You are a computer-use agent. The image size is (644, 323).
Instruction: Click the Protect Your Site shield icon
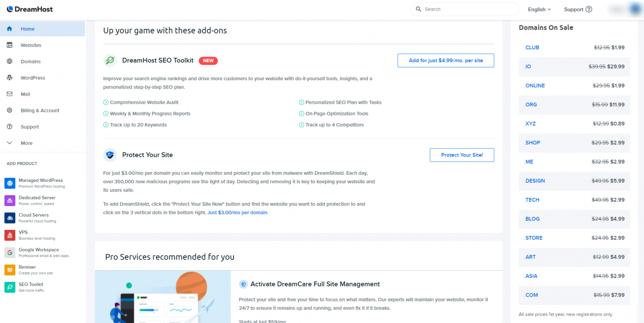(110, 155)
